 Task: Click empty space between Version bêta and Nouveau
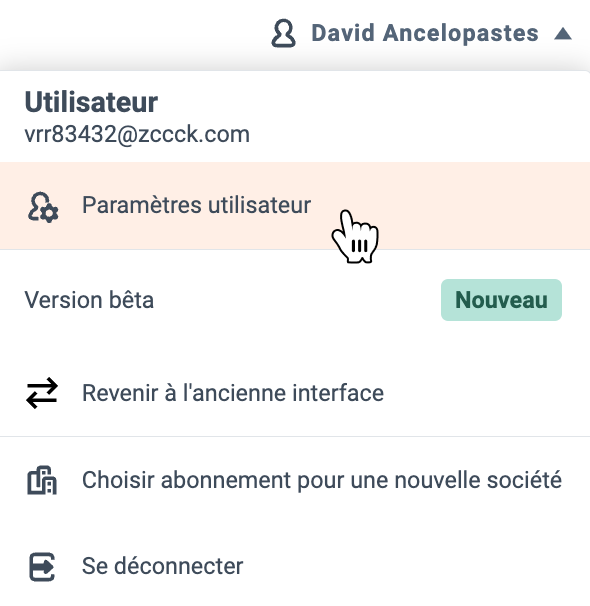pos(298,300)
